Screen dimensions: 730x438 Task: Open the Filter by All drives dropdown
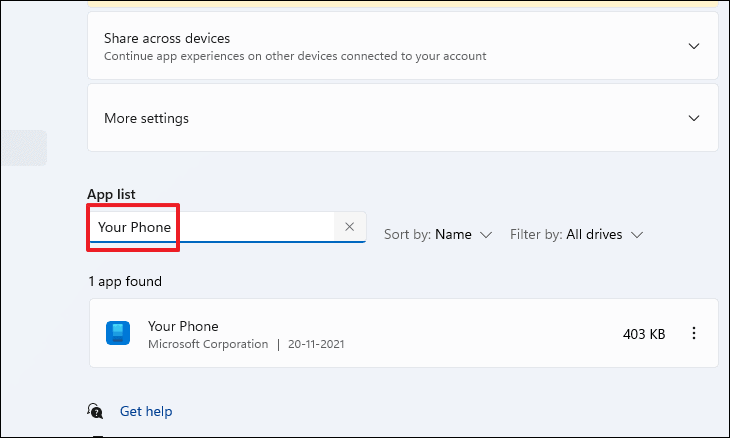click(x=576, y=234)
